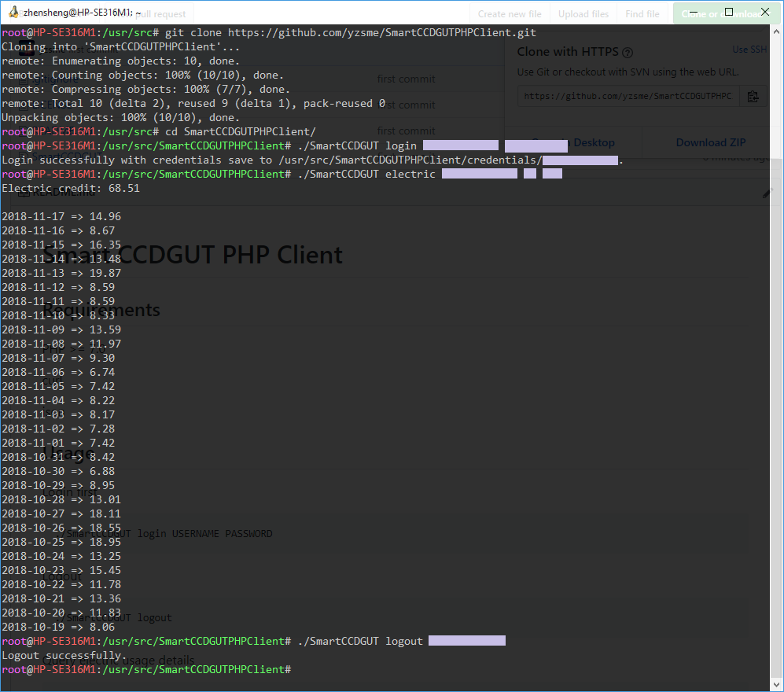Copy the clone URL with the clipboard icon
Viewport: 784px width, 692px height.
[753, 96]
